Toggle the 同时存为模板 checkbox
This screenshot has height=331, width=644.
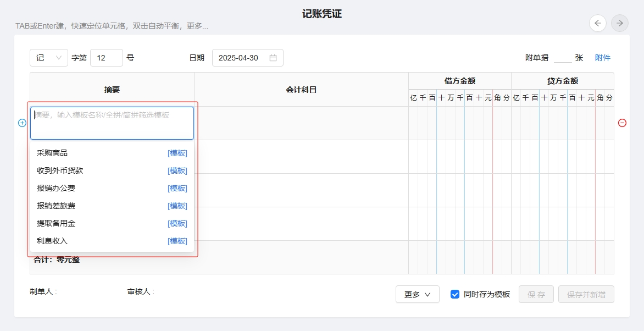455,294
